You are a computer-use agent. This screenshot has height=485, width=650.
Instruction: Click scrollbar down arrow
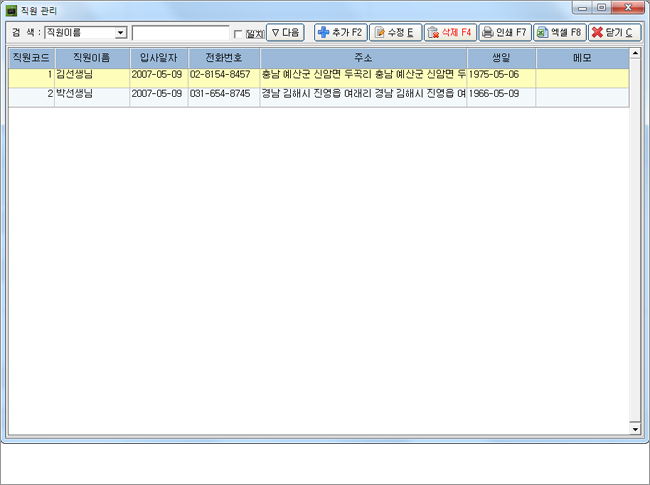[x=635, y=429]
